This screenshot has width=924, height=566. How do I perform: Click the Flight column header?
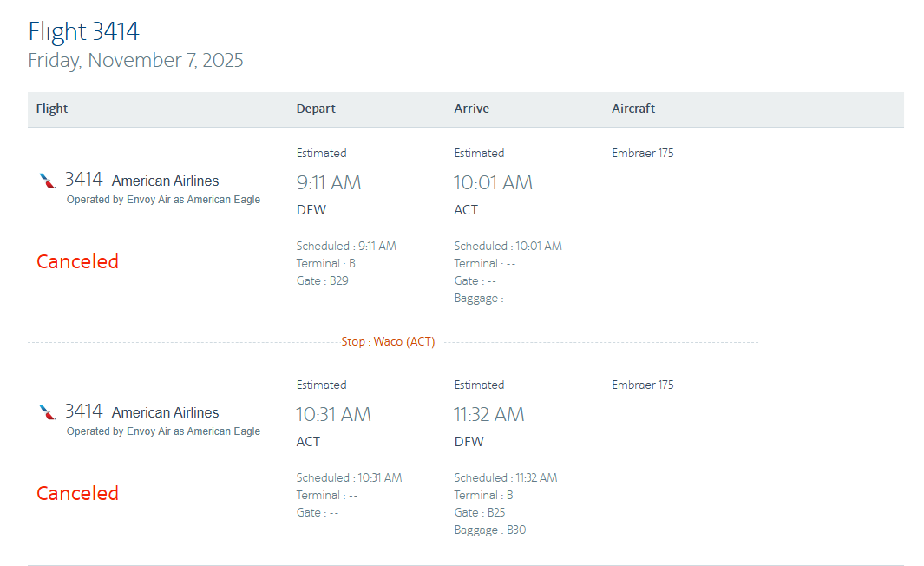52,109
